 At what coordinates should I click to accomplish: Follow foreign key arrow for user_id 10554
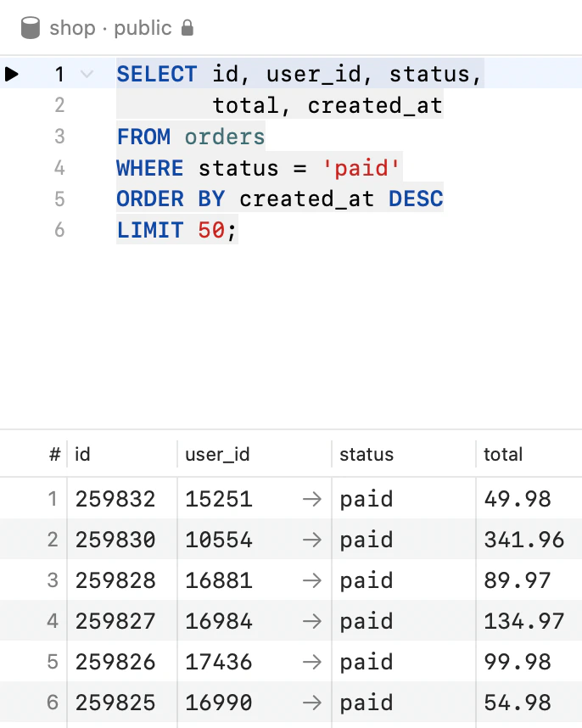[312, 540]
